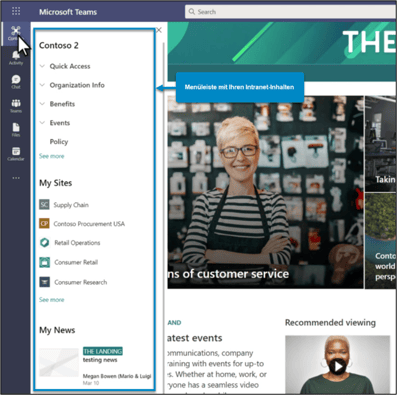The image size is (397, 395).
Task: Expand the Events chevron
Action: 42,123
